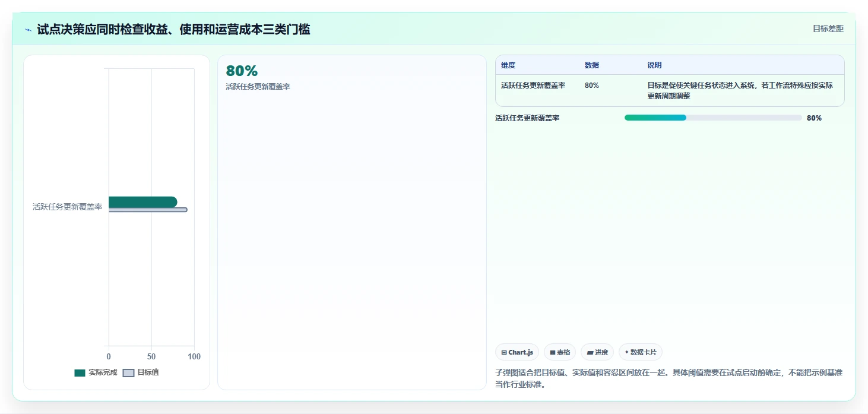This screenshot has height=414, width=868.
Task: Click the heading 试点决策应同时检查收益
Action: (x=173, y=30)
